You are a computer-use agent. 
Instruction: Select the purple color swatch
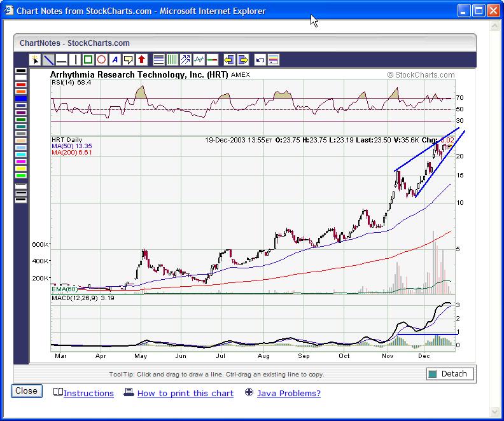[x=21, y=113]
